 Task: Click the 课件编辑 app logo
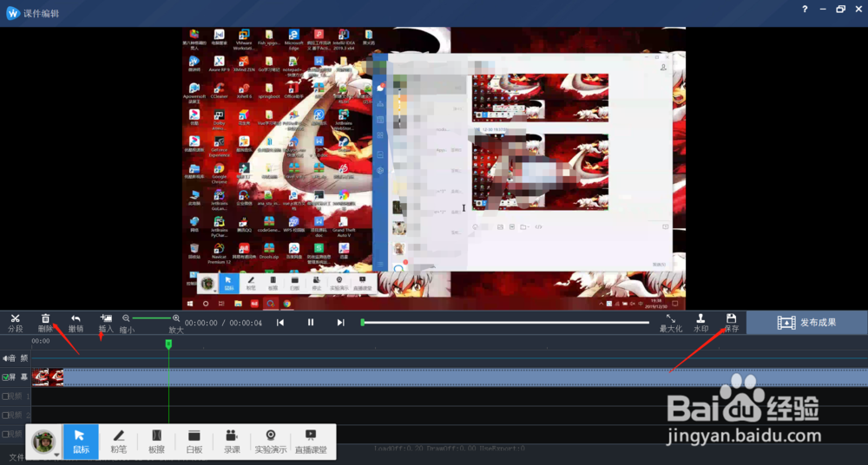(x=13, y=13)
